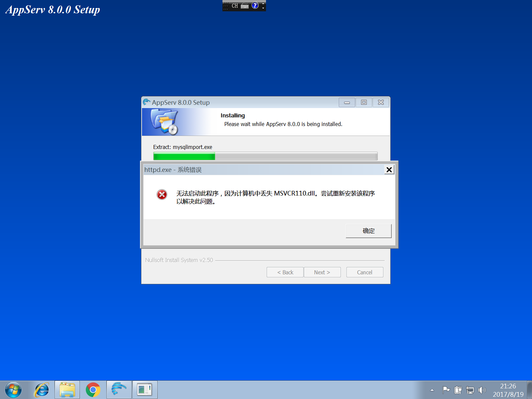Open language bar options arrow

(x=263, y=8)
